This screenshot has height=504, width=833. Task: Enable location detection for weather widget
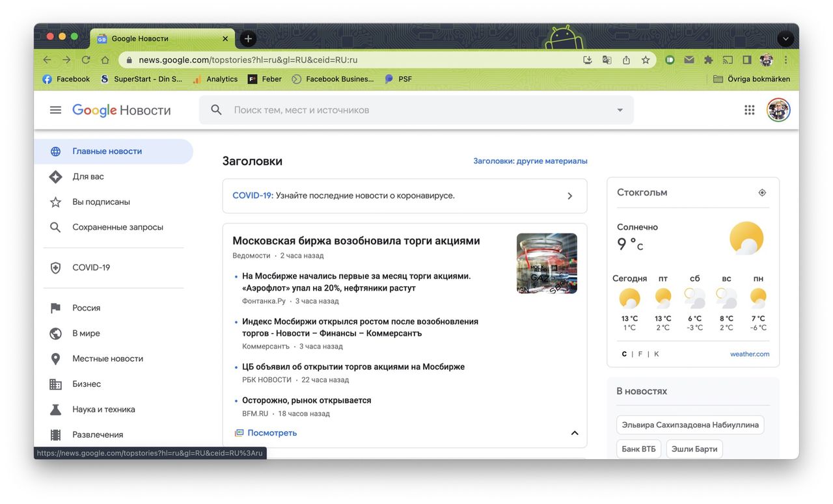point(761,192)
